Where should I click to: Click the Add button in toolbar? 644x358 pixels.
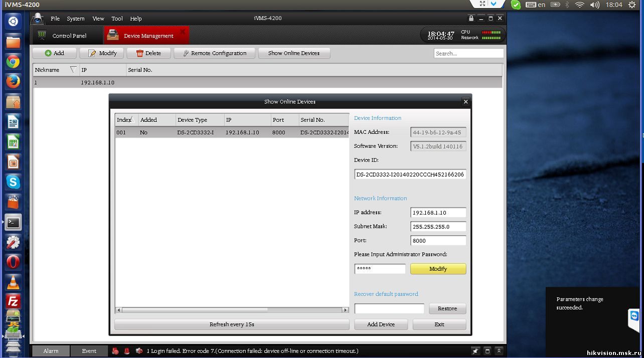55,53
